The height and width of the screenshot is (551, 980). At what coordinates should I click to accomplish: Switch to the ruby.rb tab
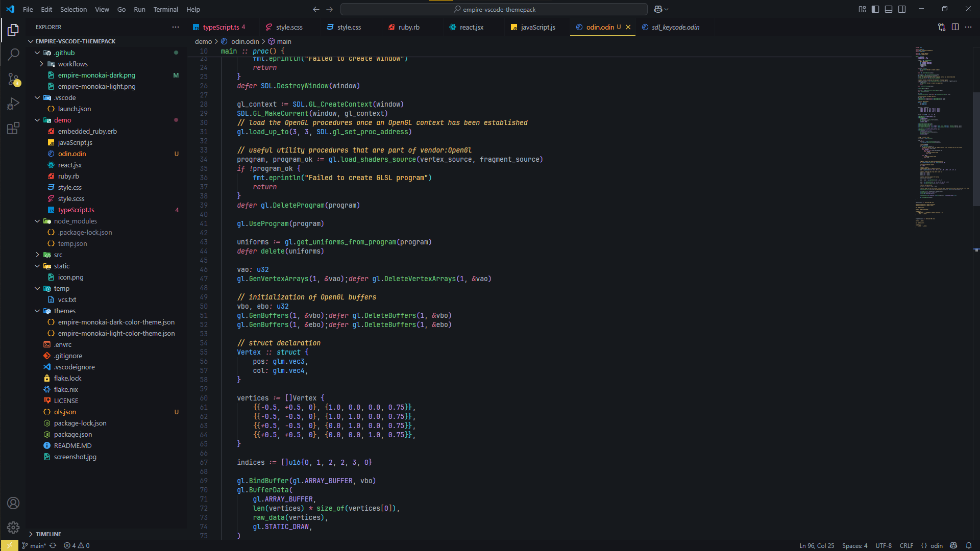[x=408, y=27]
